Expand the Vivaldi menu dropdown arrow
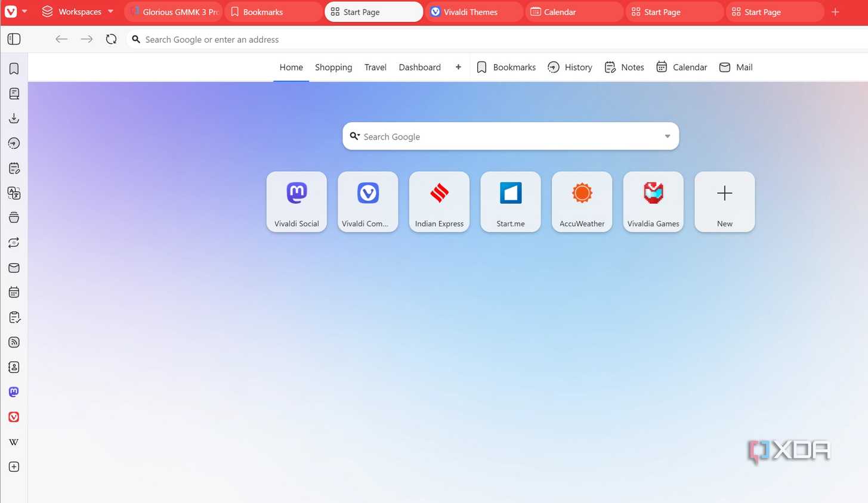This screenshot has height=503, width=868. (24, 11)
